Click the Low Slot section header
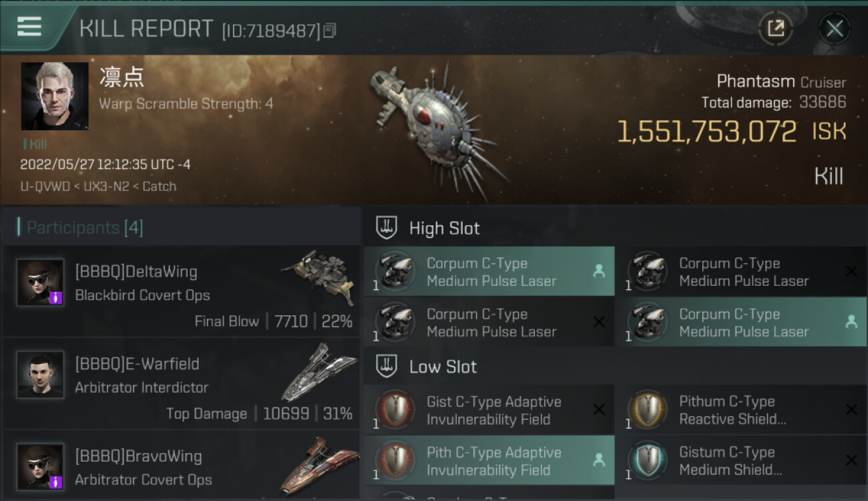This screenshot has height=501, width=868. point(443,367)
